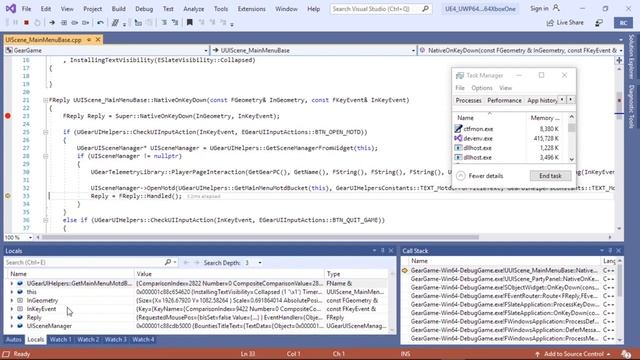Expand the InKeyEvent local variable

[x=11, y=309]
